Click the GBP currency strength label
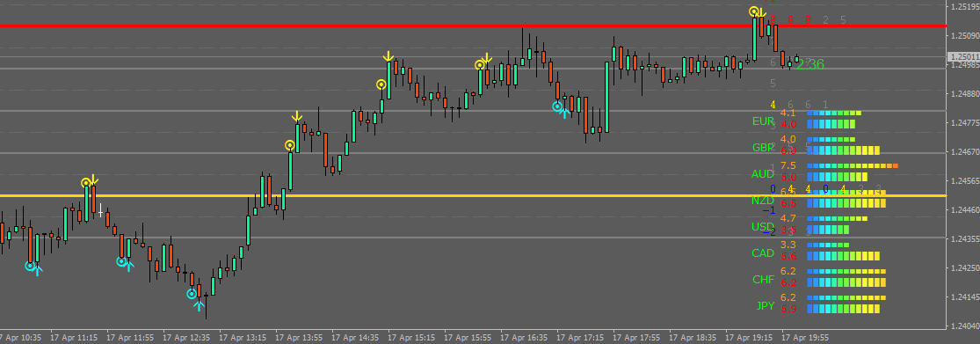980x344 pixels. pos(764,148)
